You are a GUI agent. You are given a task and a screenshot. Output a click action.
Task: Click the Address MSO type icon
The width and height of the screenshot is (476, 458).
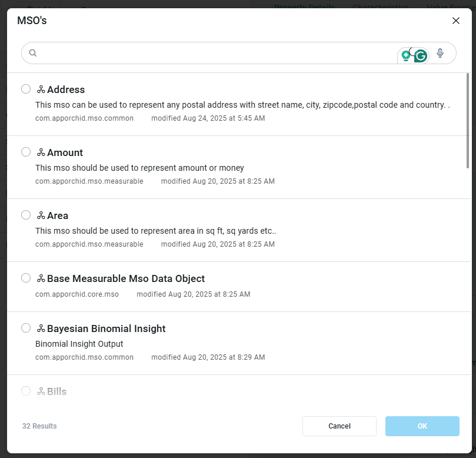point(41,89)
